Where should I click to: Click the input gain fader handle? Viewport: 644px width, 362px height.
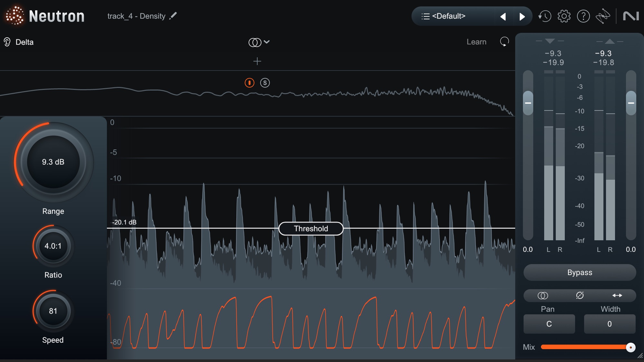pos(528,103)
